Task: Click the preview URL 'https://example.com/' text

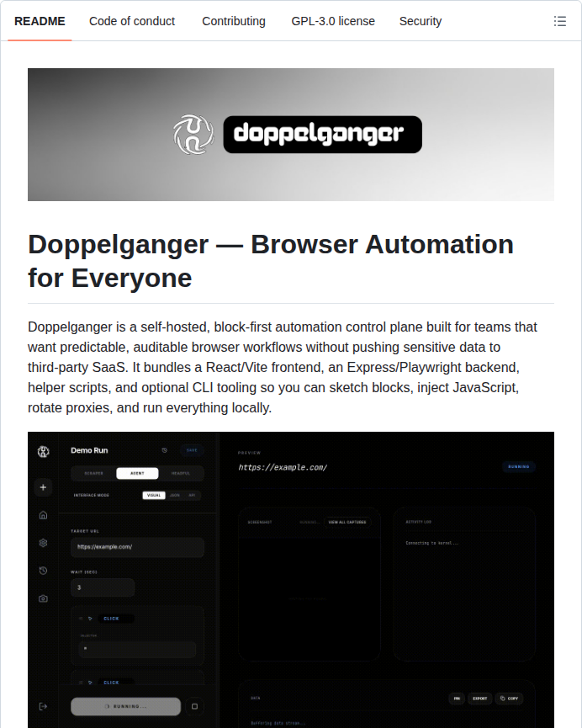Action: click(x=283, y=468)
